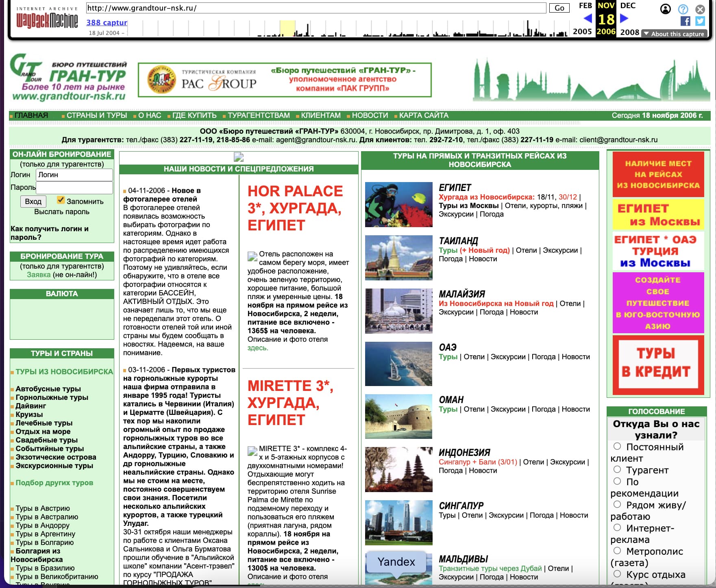The image size is (716, 588).
Task: Open the Заявка booking link
Action: tap(39, 275)
